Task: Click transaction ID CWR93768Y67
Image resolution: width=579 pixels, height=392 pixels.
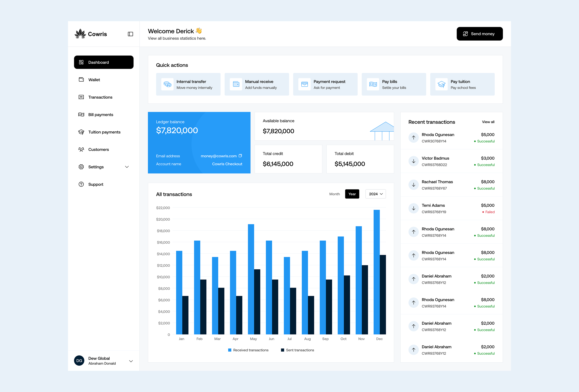Action: click(434, 188)
